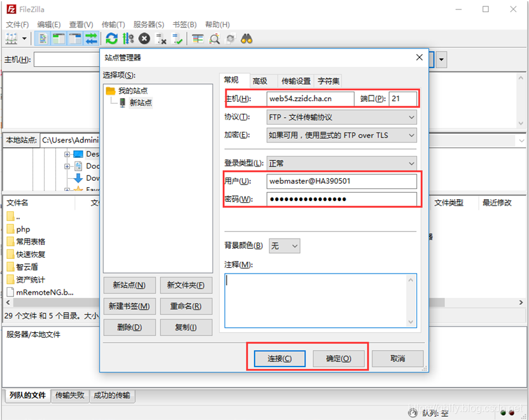Click the 删除(D) button

click(130, 327)
